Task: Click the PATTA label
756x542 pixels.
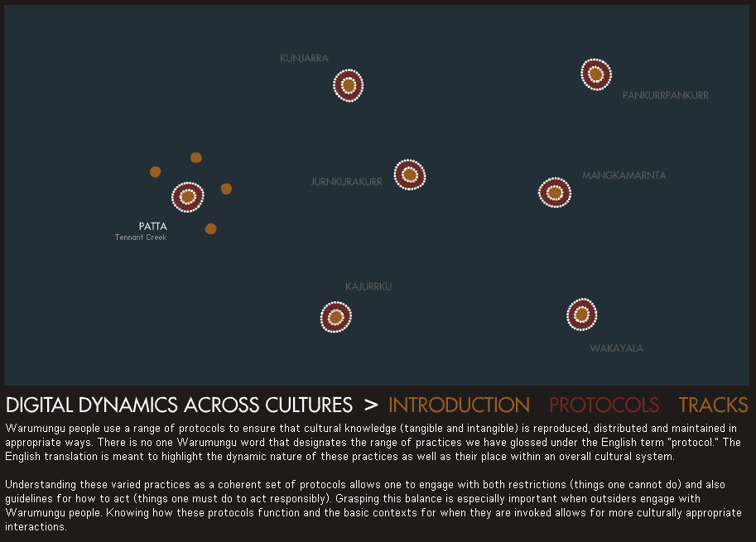Action: pyautogui.click(x=153, y=227)
